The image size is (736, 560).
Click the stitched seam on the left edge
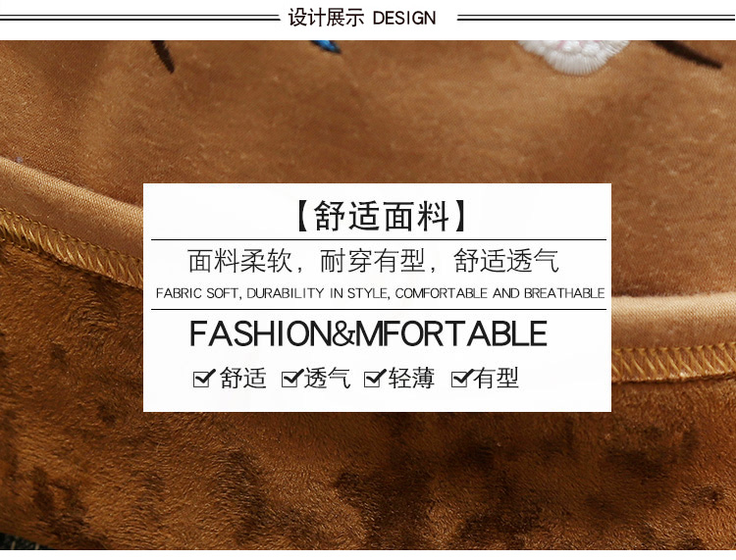click(x=71, y=247)
